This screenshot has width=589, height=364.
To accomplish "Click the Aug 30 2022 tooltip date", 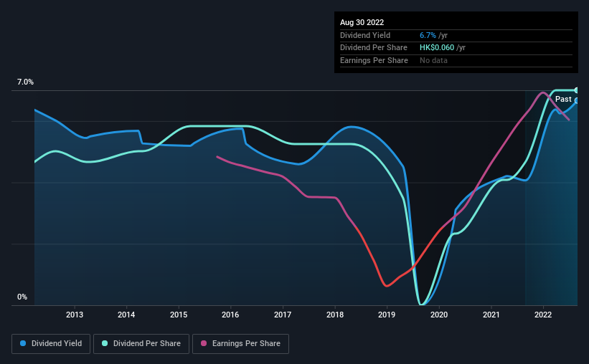I will [x=362, y=22].
